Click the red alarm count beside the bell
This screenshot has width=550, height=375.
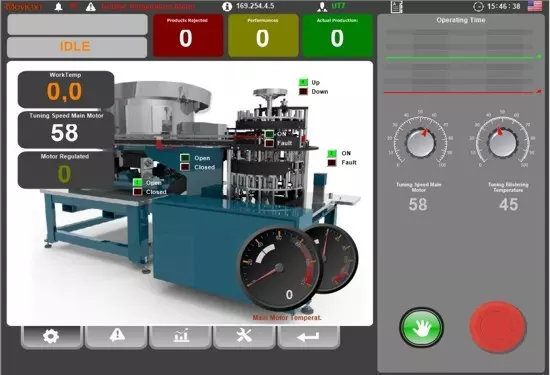point(73,6)
